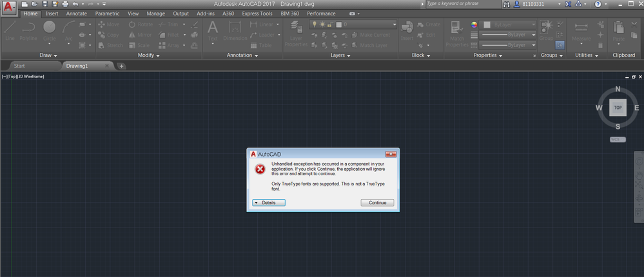Select the Trim tool

(x=168, y=24)
